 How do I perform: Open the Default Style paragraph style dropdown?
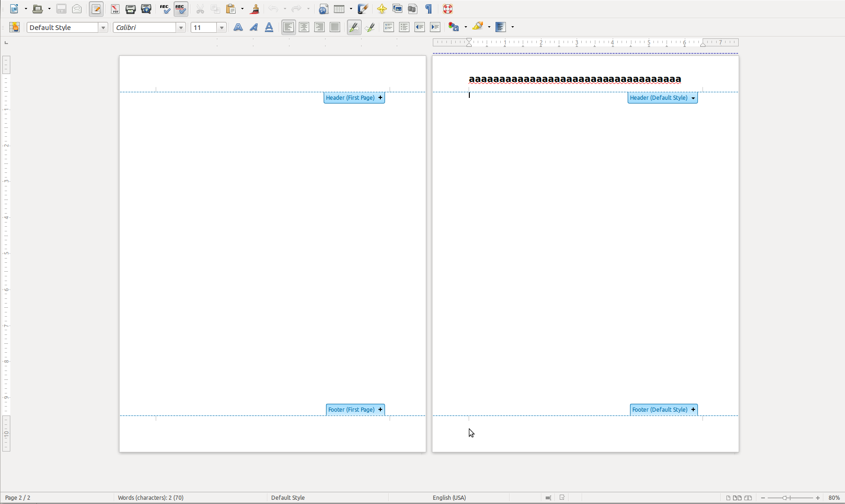tap(103, 28)
